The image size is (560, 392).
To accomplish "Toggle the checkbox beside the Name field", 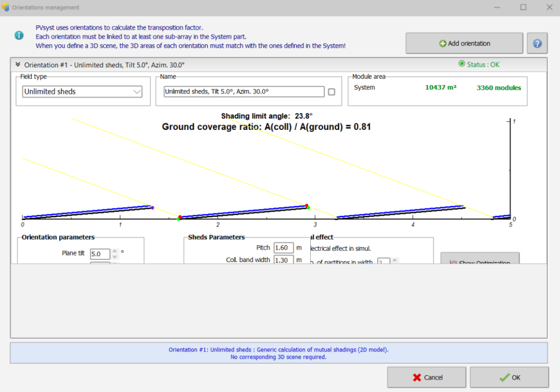I will coord(332,92).
